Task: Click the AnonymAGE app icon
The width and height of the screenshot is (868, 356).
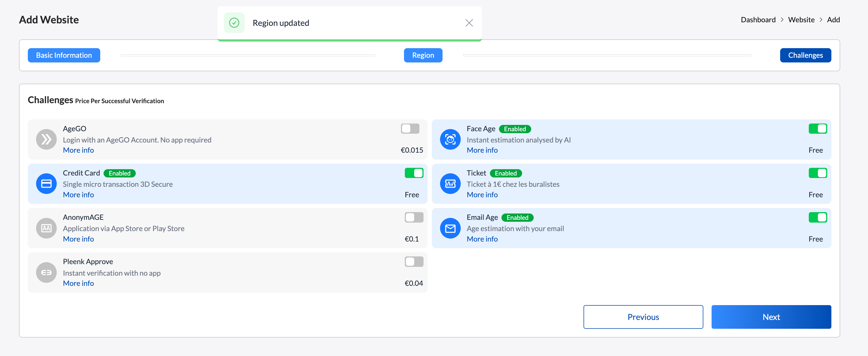Action: tap(46, 228)
